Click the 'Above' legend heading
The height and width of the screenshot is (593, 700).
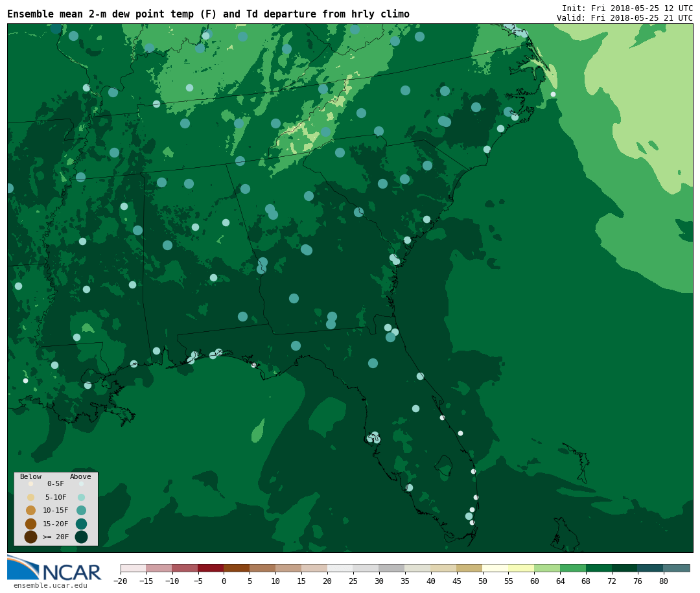(80, 476)
